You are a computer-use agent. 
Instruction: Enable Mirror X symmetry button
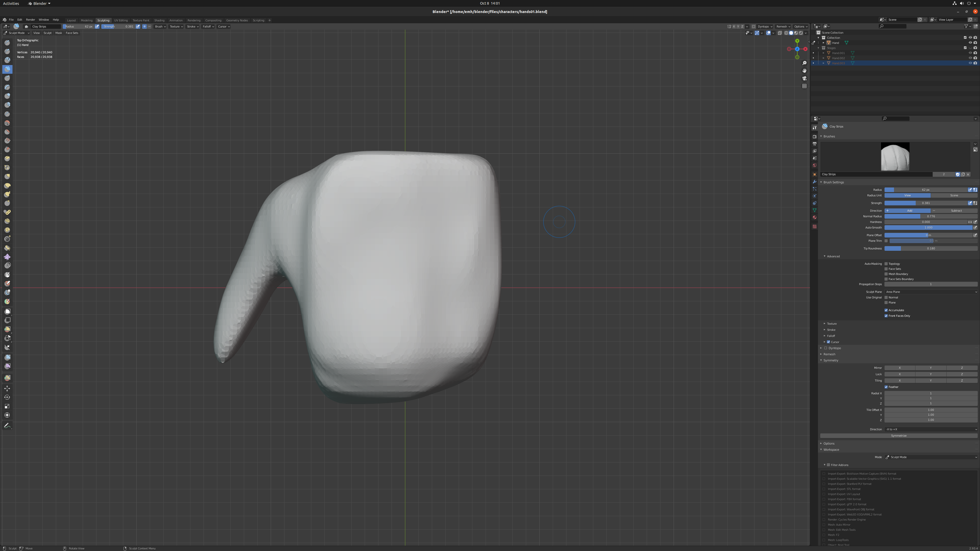899,368
